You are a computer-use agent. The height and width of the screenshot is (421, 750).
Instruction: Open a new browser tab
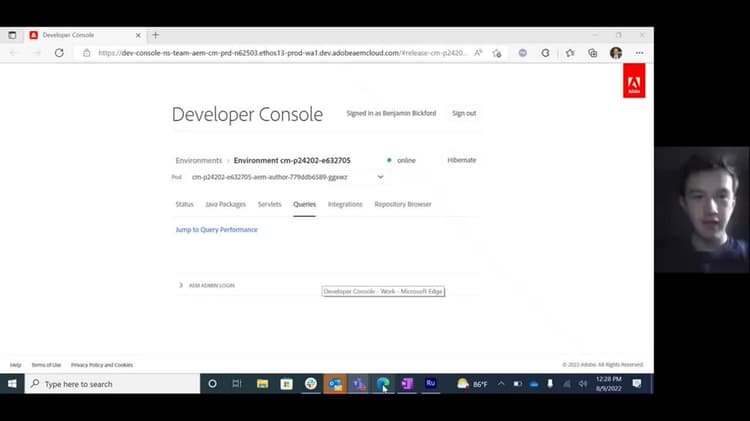155,35
